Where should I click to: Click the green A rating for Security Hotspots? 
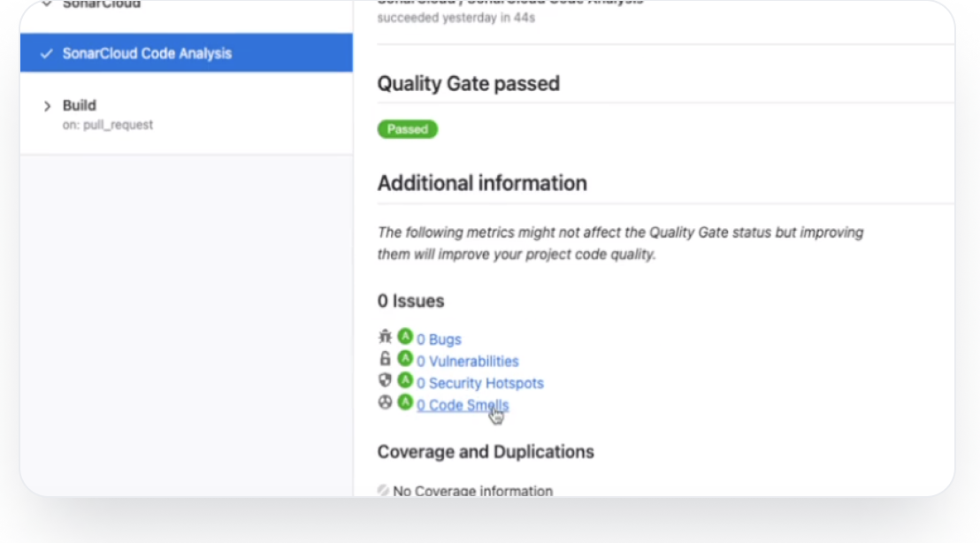coord(405,380)
